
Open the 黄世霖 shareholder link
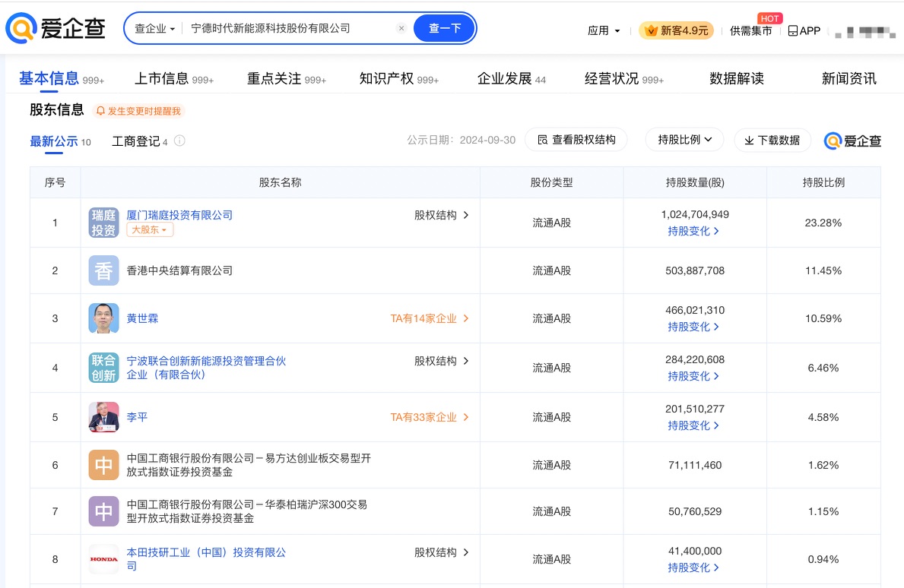(x=142, y=318)
